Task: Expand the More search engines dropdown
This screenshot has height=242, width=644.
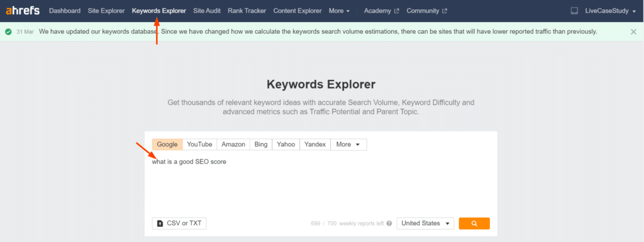Action: point(348,145)
